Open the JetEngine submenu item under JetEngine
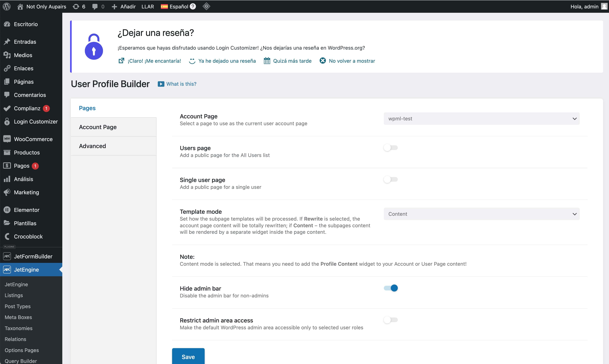Image resolution: width=609 pixels, height=364 pixels. pyautogui.click(x=16, y=284)
